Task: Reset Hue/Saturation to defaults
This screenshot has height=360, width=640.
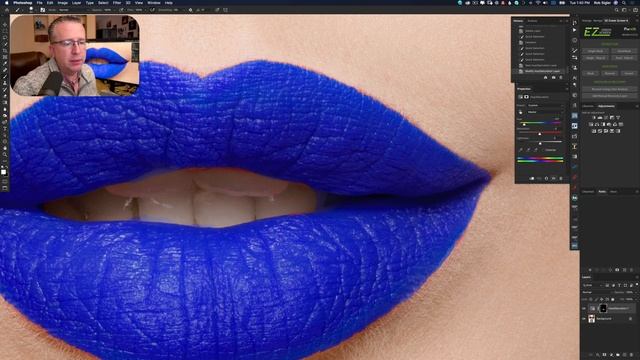Action: (546, 178)
